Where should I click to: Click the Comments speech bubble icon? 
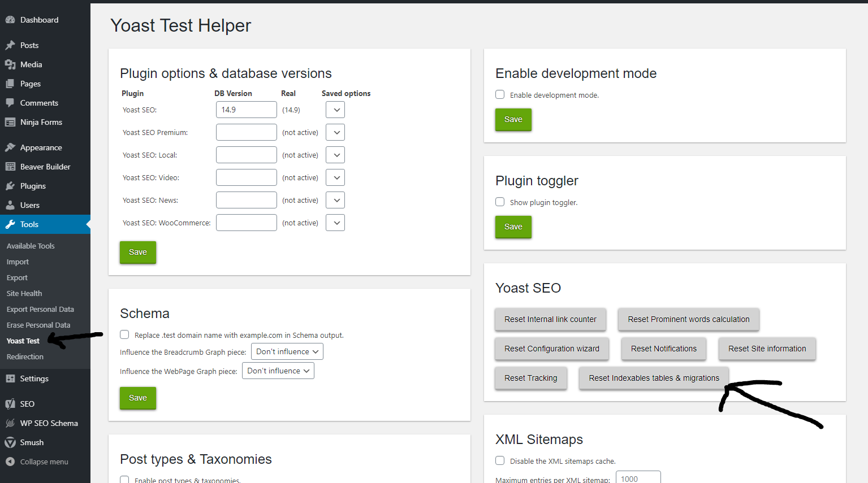(10, 103)
